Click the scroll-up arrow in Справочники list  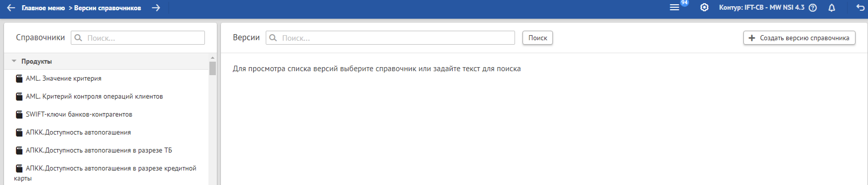pyautogui.click(x=212, y=58)
